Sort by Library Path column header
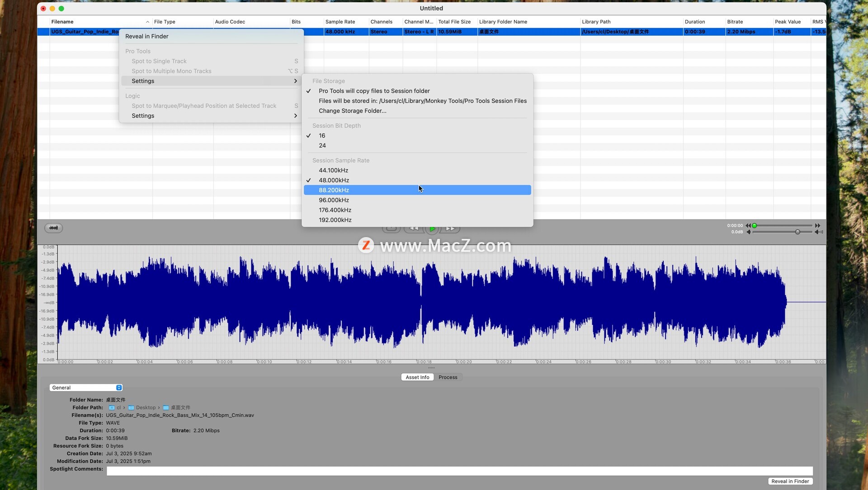 click(632, 22)
